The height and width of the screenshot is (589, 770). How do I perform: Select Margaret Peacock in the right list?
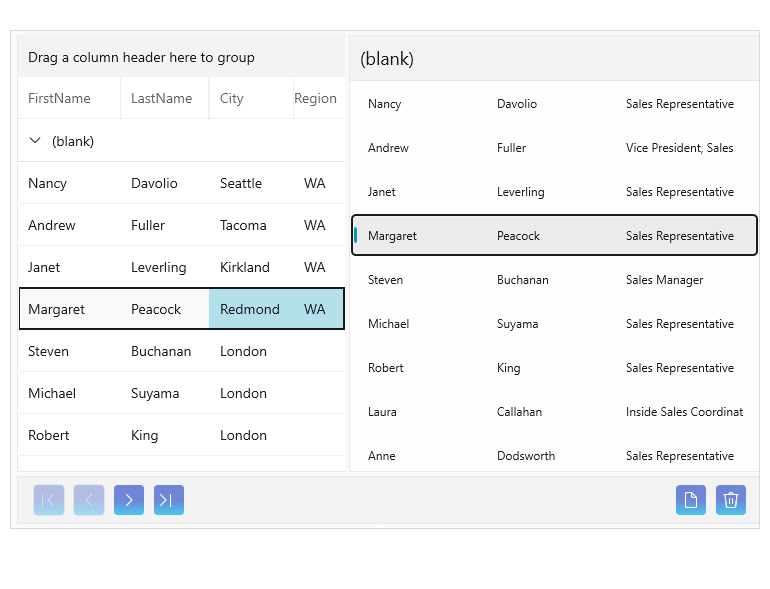[x=554, y=235]
